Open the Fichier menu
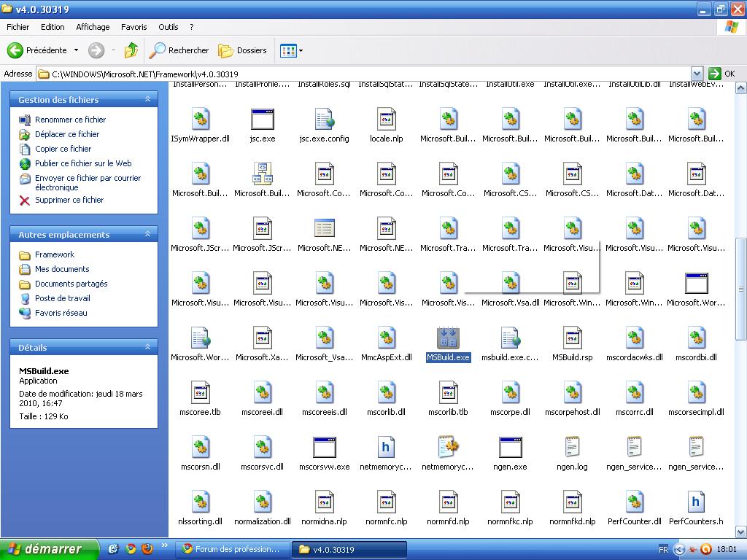Image resolution: width=747 pixels, height=560 pixels. 18,27
